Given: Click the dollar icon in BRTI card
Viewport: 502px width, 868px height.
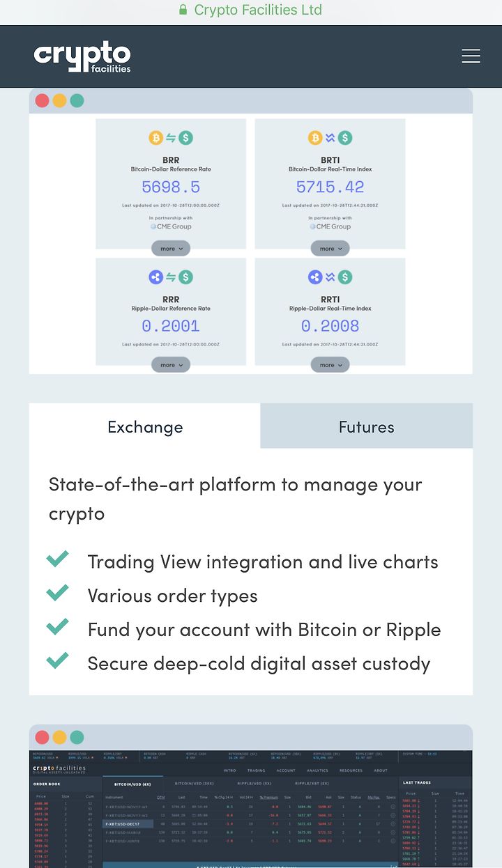Looking at the screenshot, I should point(345,138).
